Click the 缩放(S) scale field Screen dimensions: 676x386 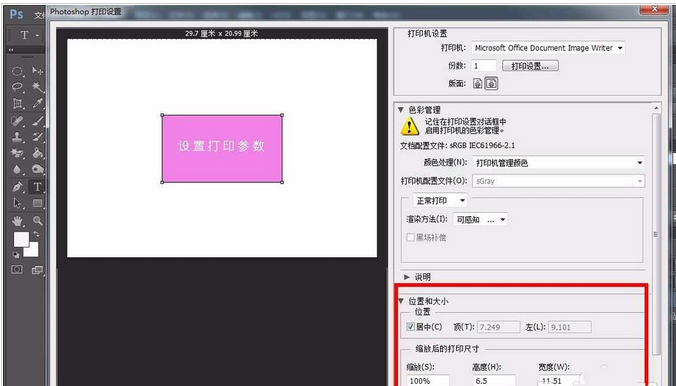[428, 380]
